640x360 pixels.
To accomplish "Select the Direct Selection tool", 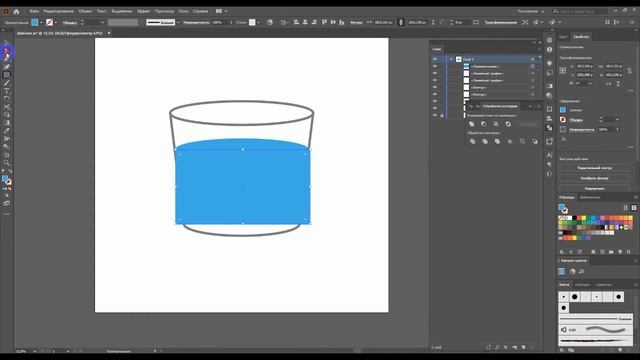I will click(7, 51).
